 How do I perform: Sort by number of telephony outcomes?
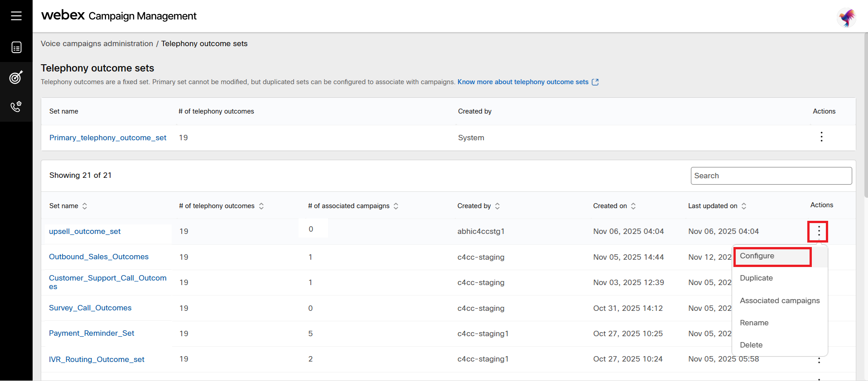click(x=261, y=206)
